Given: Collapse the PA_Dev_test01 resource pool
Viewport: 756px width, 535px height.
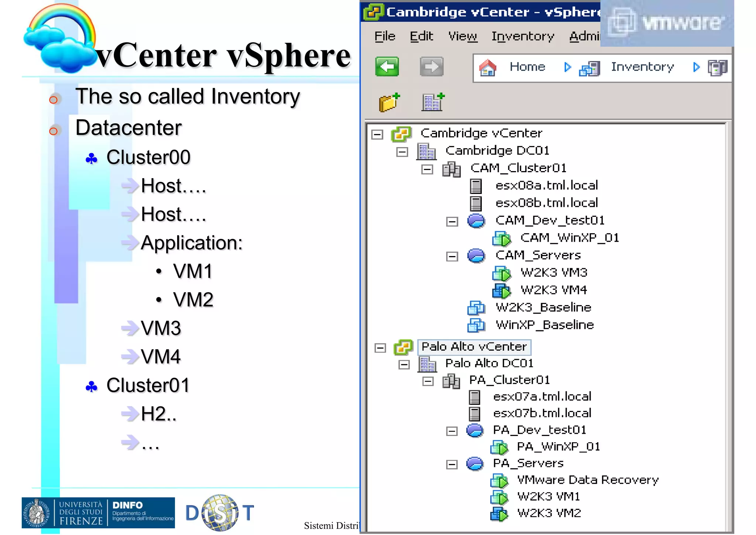Looking at the screenshot, I should [451, 431].
